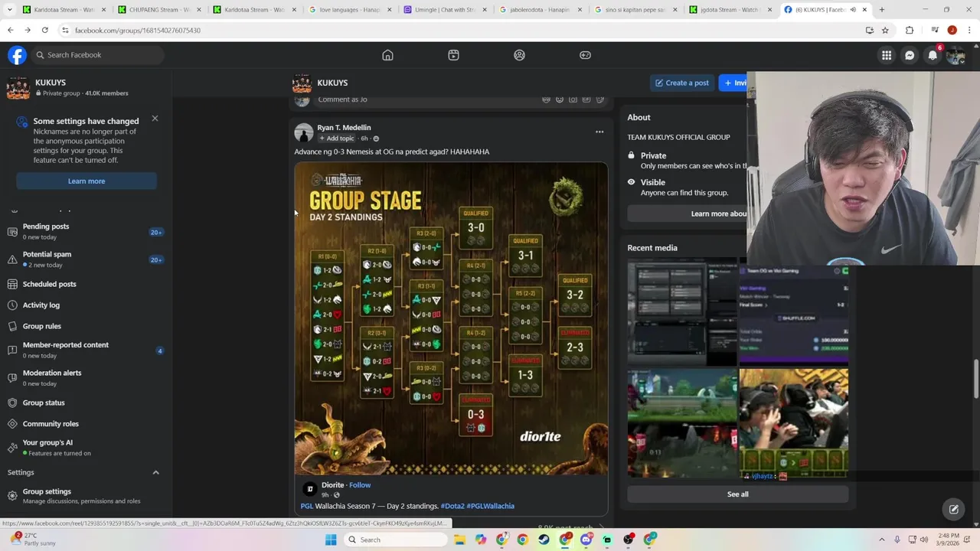Click the Comment as Jo field
The width and height of the screenshot is (980, 551).
tap(426, 99)
